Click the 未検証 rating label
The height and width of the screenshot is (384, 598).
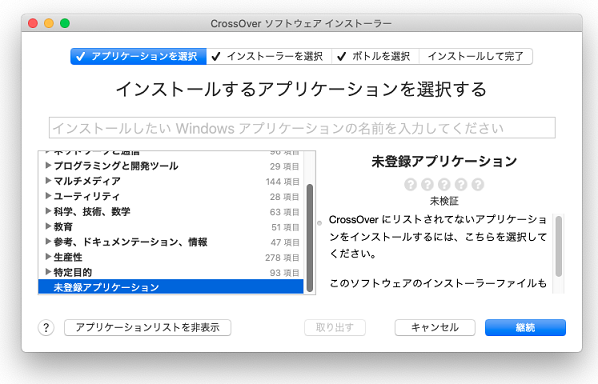click(x=444, y=201)
